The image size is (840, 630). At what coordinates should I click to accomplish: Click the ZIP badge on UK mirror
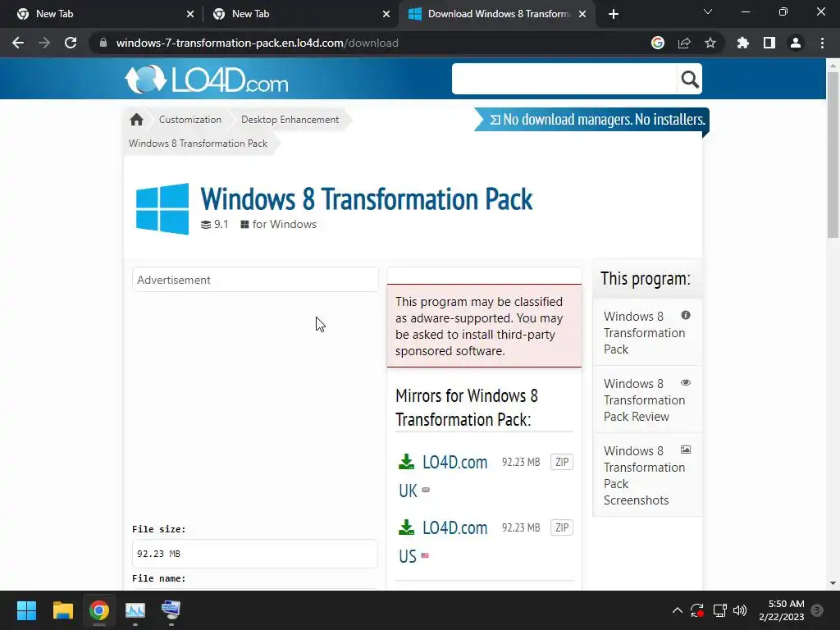pyautogui.click(x=561, y=462)
